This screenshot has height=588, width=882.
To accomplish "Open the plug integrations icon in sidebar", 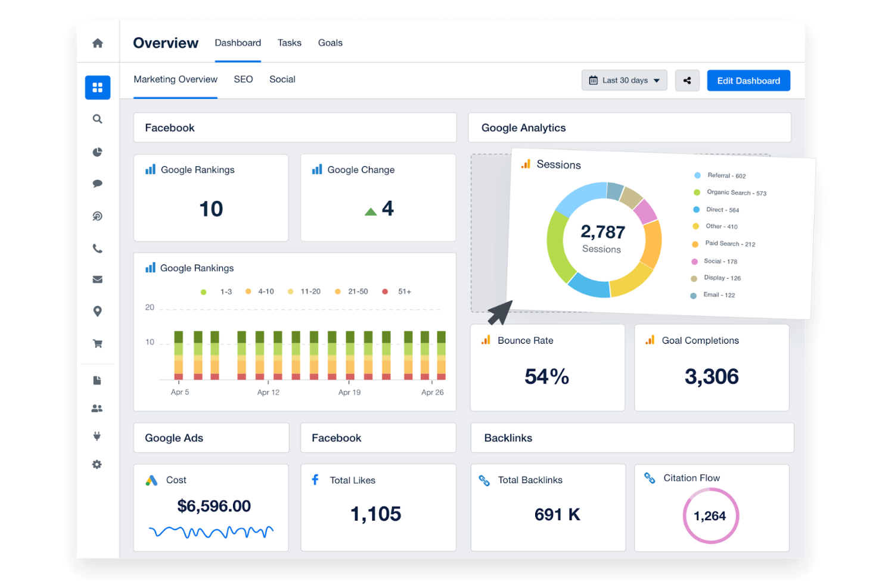I will coord(97,436).
